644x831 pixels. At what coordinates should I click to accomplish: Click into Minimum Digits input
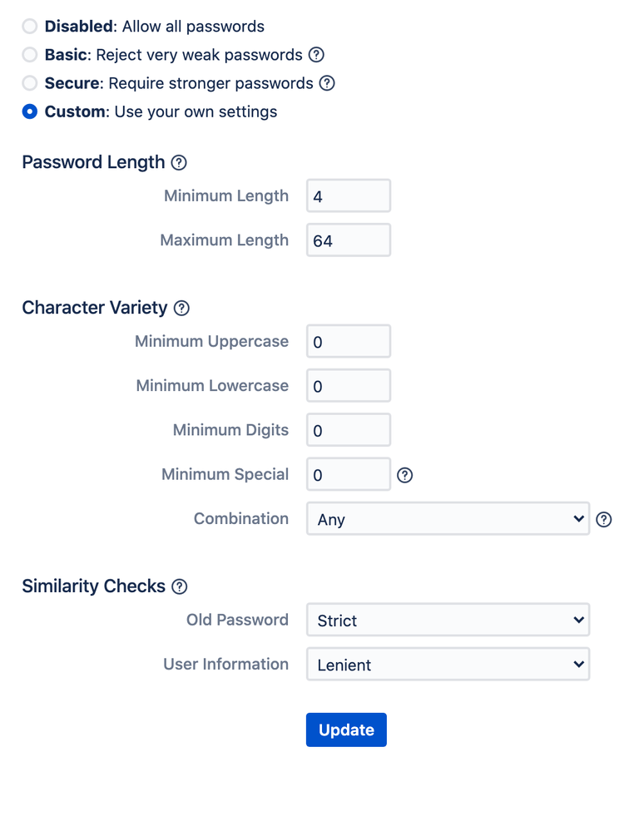coord(349,430)
